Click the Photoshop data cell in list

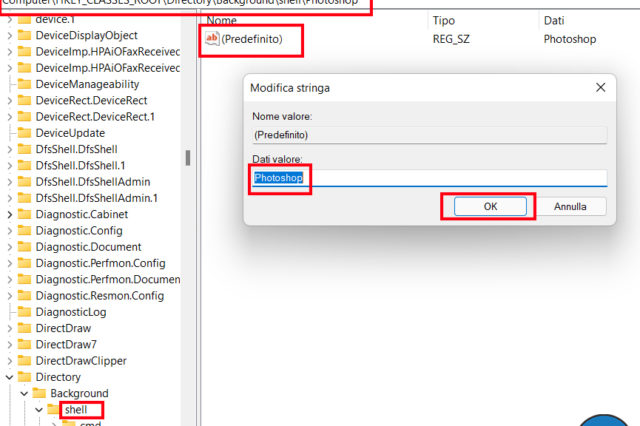[570, 39]
